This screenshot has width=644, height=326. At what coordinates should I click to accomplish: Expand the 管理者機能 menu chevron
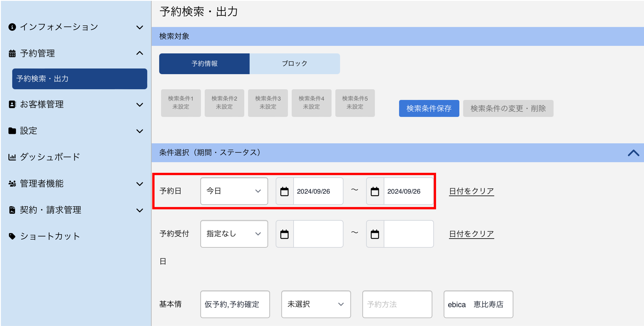(139, 184)
